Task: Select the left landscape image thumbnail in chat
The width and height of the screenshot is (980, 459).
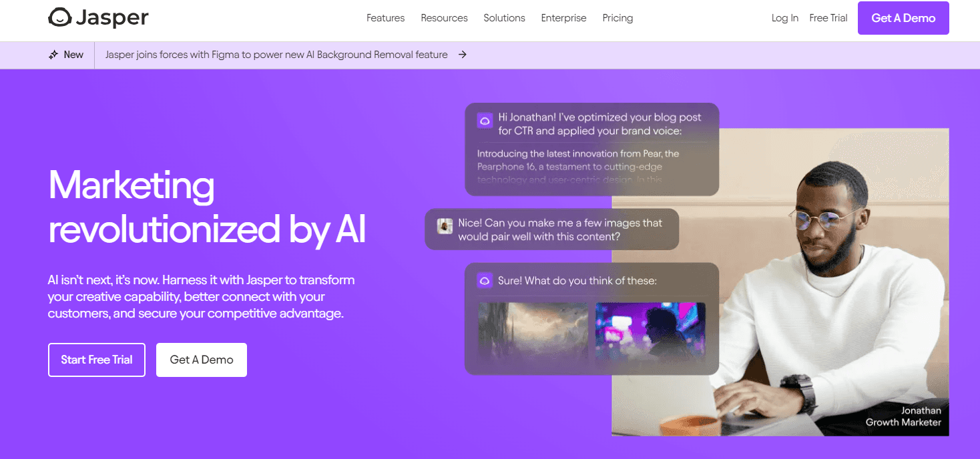Action: pos(533,331)
